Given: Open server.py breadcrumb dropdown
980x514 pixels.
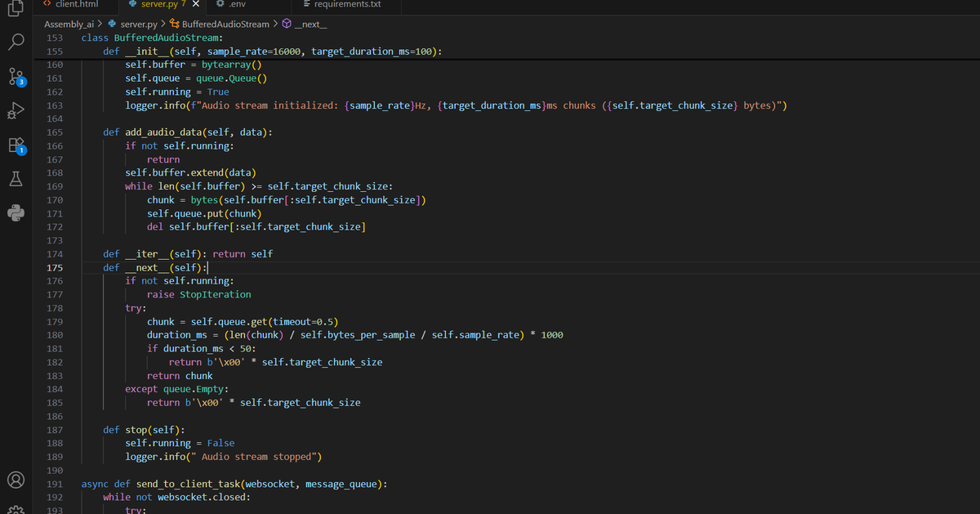Looking at the screenshot, I should (139, 25).
